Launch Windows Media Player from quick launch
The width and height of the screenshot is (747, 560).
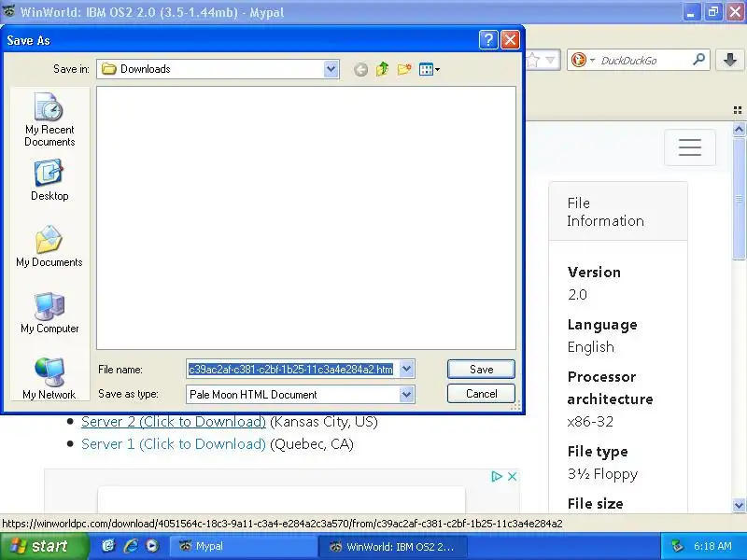152,546
